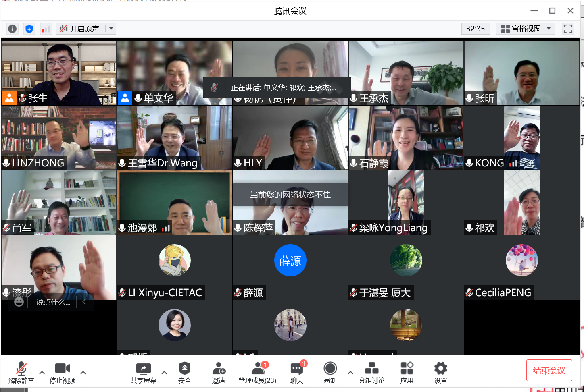584x392 pixels.
Task: Stop camera with 停止视频
Action: tap(63, 373)
